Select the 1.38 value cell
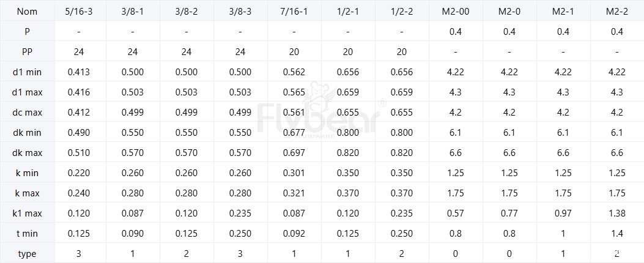 click(616, 213)
